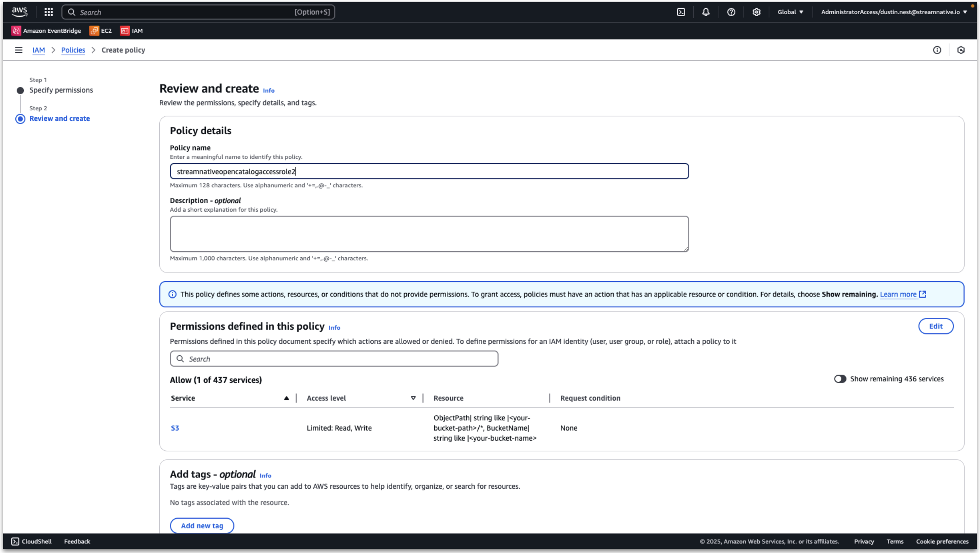Open IAM from the favorites bar
The width and height of the screenshot is (980, 553).
point(132,30)
